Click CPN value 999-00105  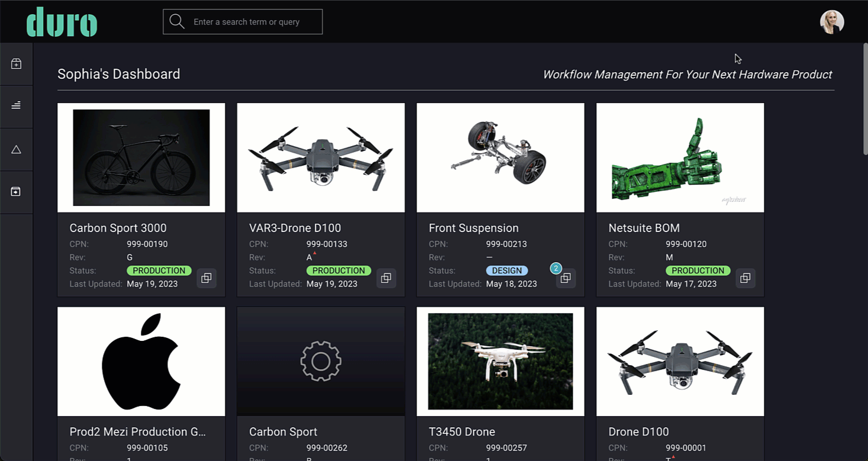click(147, 448)
